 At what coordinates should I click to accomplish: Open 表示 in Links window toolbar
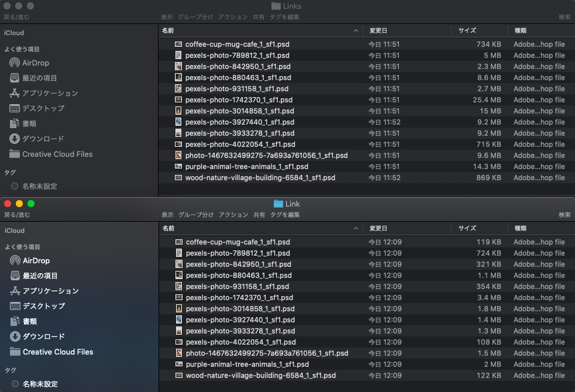(x=167, y=17)
